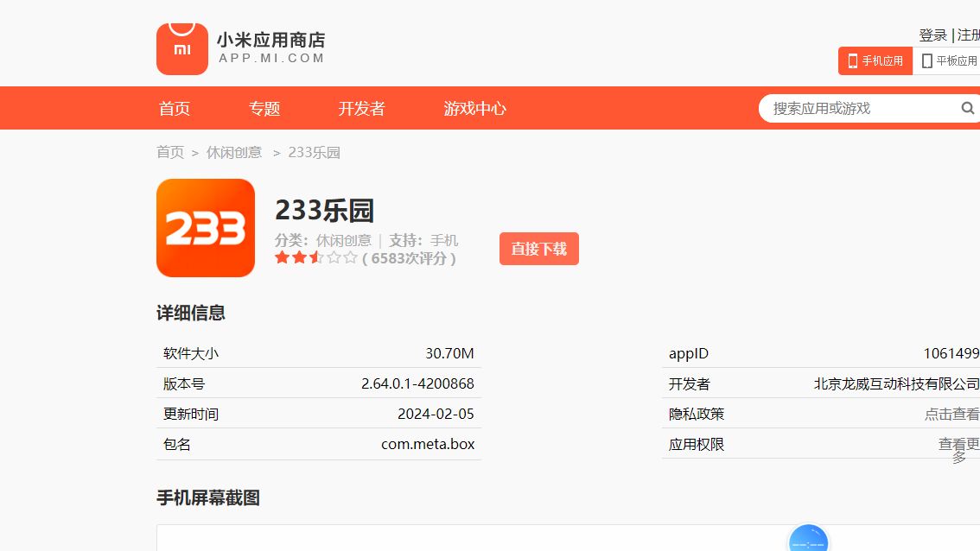980x551 pixels.
Task: Open the 开发者 navigation tab
Action: tap(361, 108)
